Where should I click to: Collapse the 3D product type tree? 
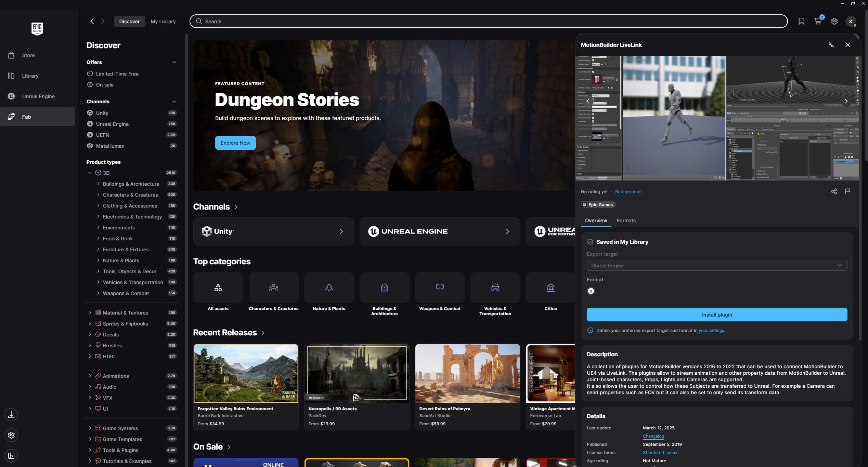click(x=90, y=173)
